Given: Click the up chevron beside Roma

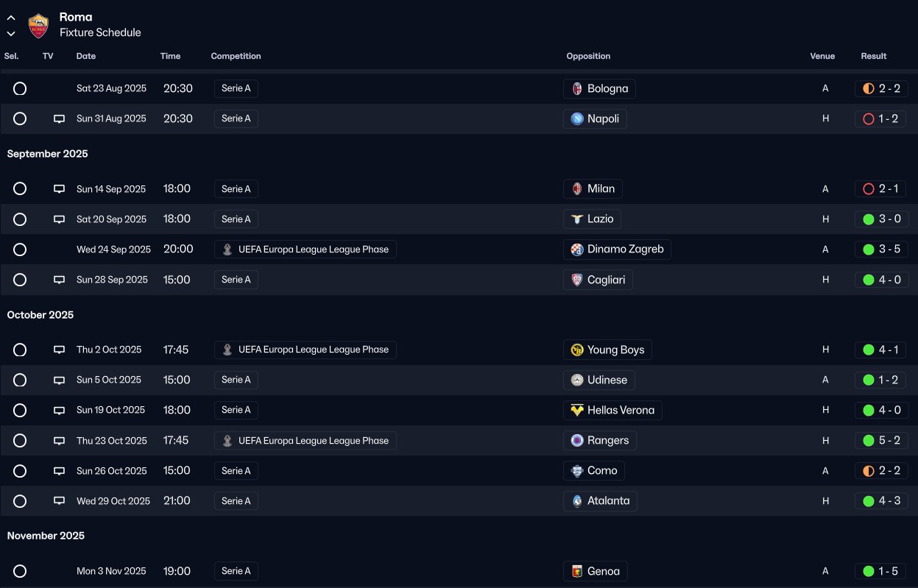Looking at the screenshot, I should click(x=11, y=18).
